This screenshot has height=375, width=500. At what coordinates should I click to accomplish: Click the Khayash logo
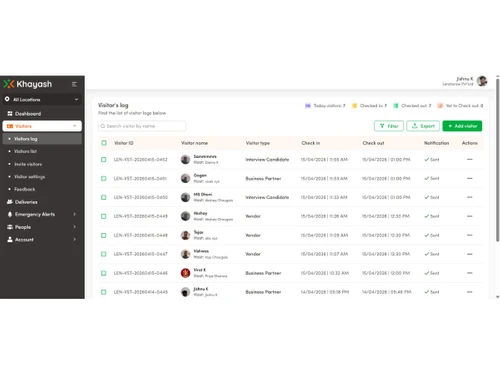(x=28, y=84)
